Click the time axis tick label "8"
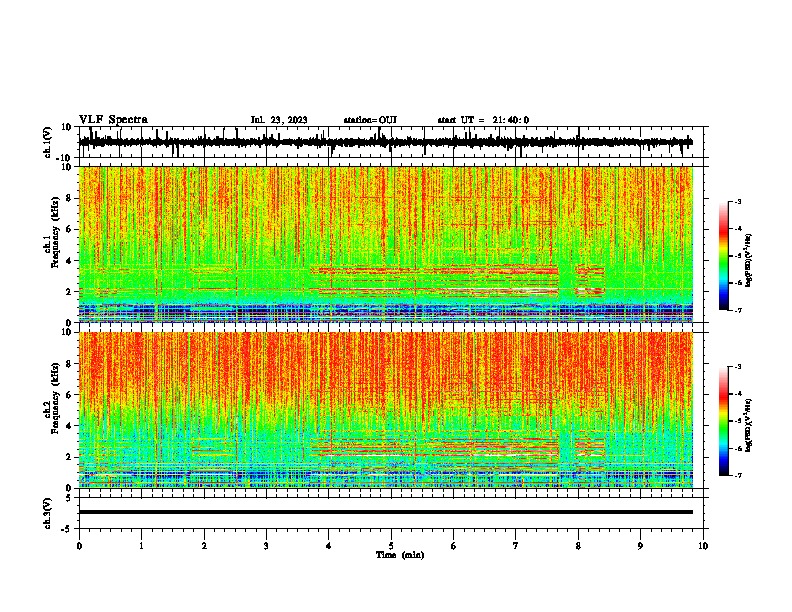This screenshot has width=792, height=612. [578, 546]
